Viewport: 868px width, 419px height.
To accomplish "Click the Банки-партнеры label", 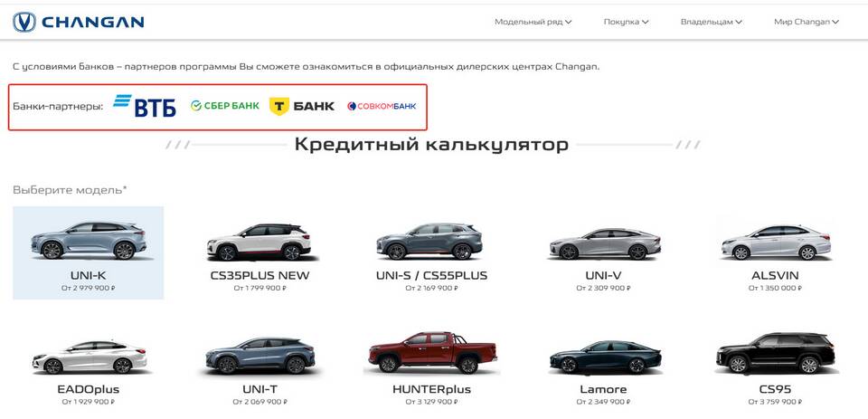I will [x=58, y=107].
